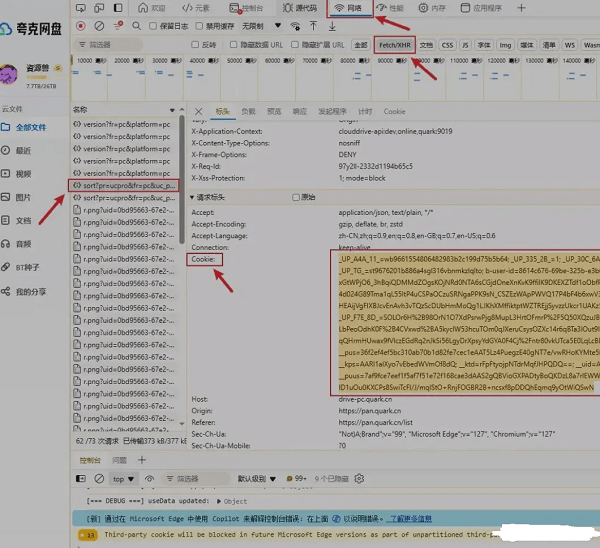
Task: Open the 无限制 throttling dropdown
Action: tap(262, 26)
